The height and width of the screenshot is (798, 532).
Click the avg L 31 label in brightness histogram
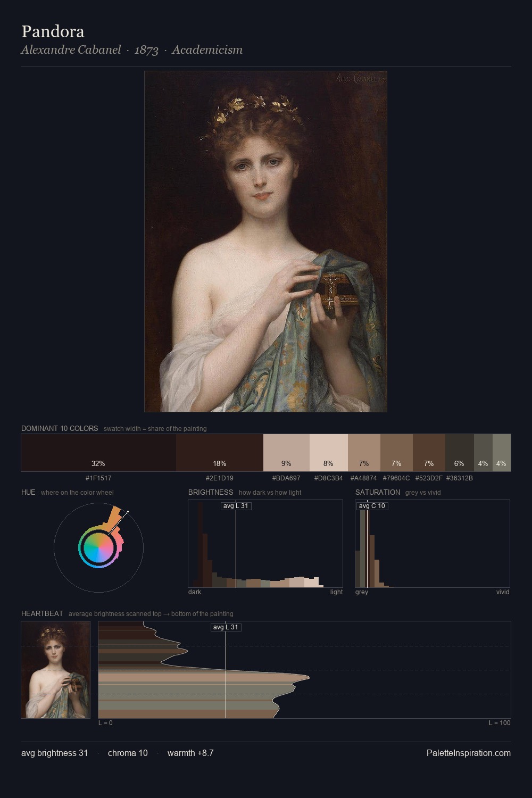point(236,506)
